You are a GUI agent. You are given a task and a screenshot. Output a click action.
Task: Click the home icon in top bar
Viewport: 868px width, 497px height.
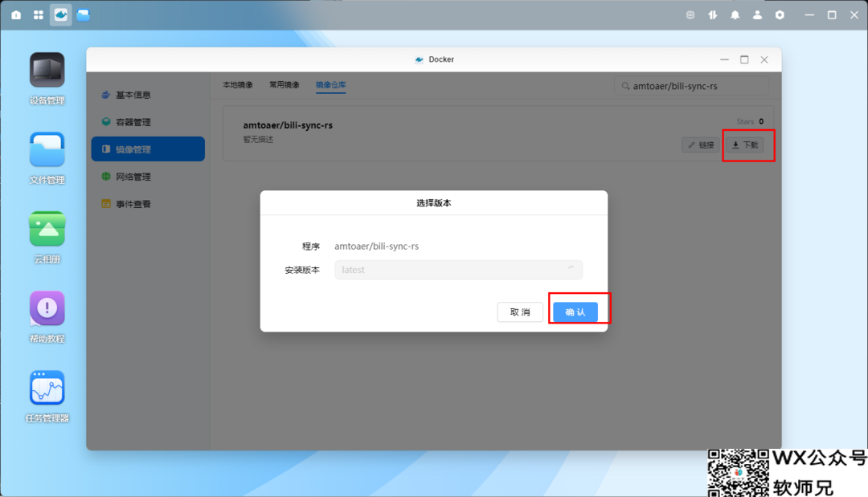pyautogui.click(x=16, y=14)
